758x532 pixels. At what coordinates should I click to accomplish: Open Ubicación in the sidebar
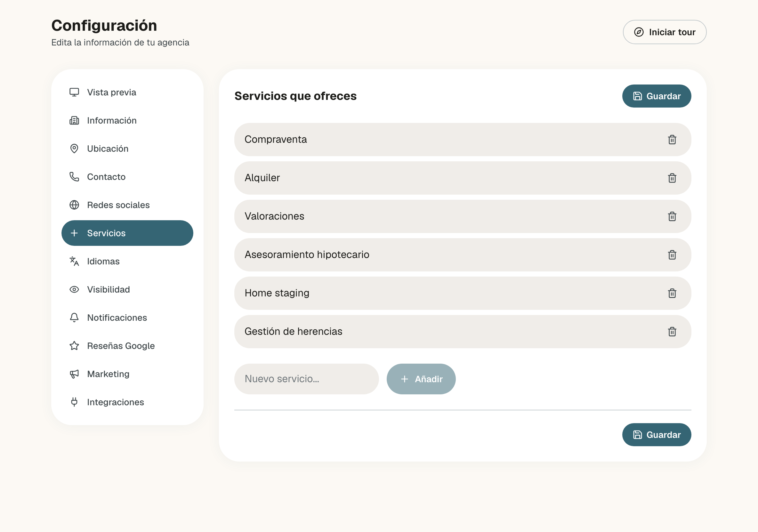click(127, 149)
